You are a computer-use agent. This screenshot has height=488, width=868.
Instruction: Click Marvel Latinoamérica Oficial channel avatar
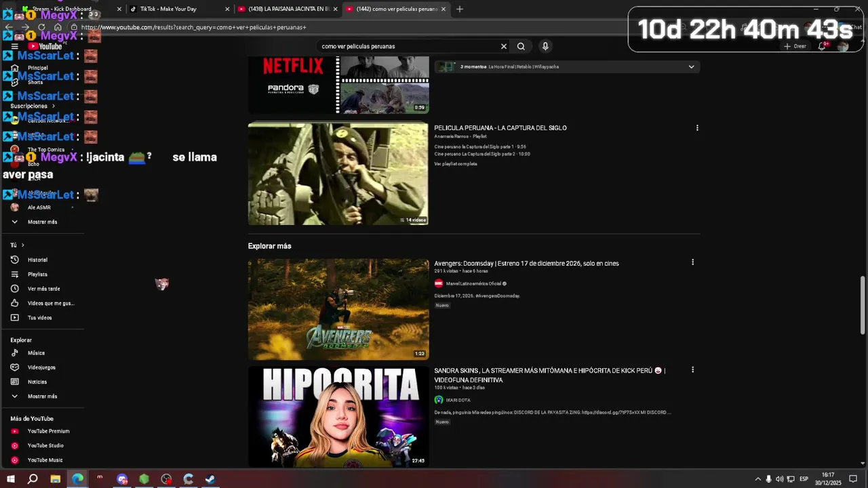click(439, 283)
